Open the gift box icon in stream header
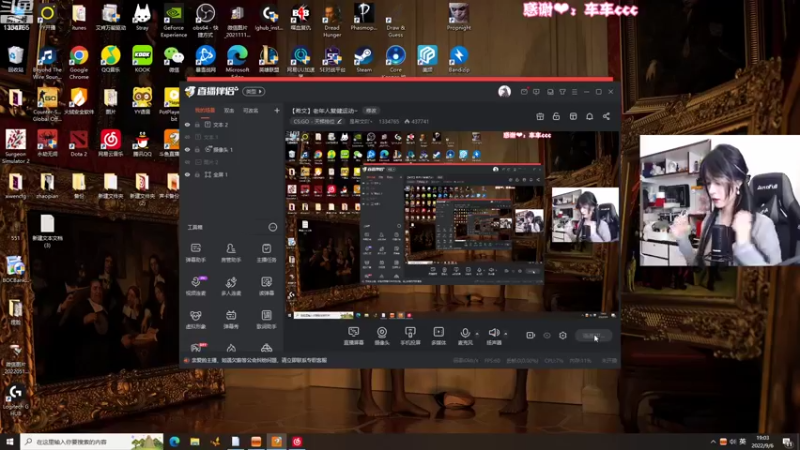 click(x=540, y=116)
